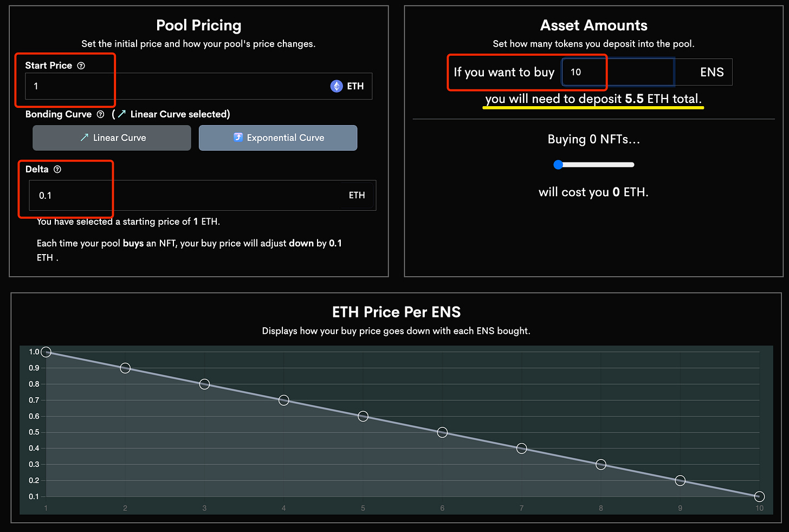The width and height of the screenshot is (789, 532).
Task: Click the chart point at price 0.4
Action: click(x=521, y=449)
